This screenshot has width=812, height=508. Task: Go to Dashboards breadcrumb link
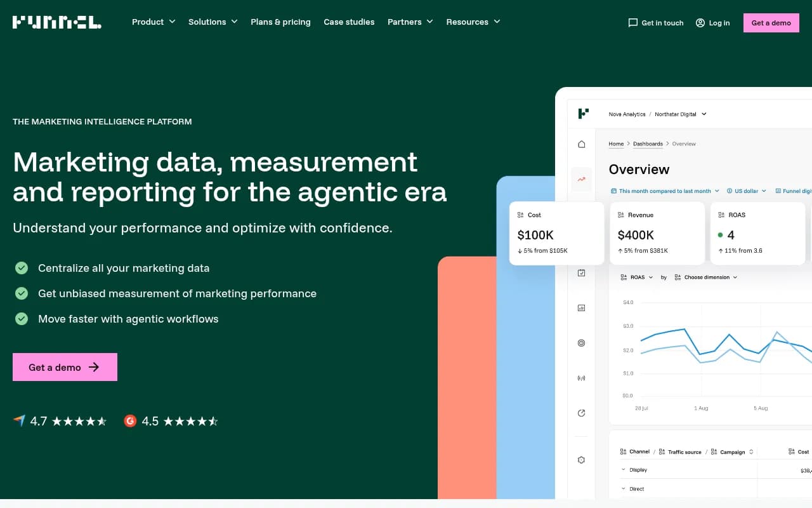tap(648, 144)
